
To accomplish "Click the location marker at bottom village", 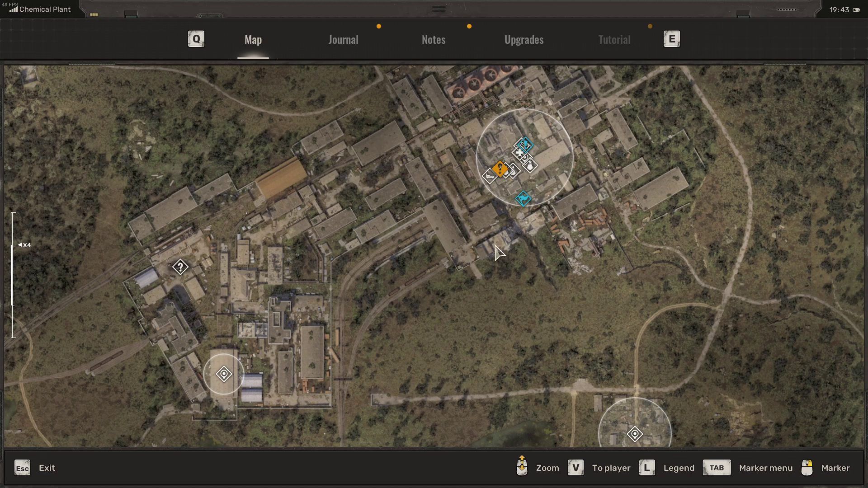I will (x=635, y=434).
